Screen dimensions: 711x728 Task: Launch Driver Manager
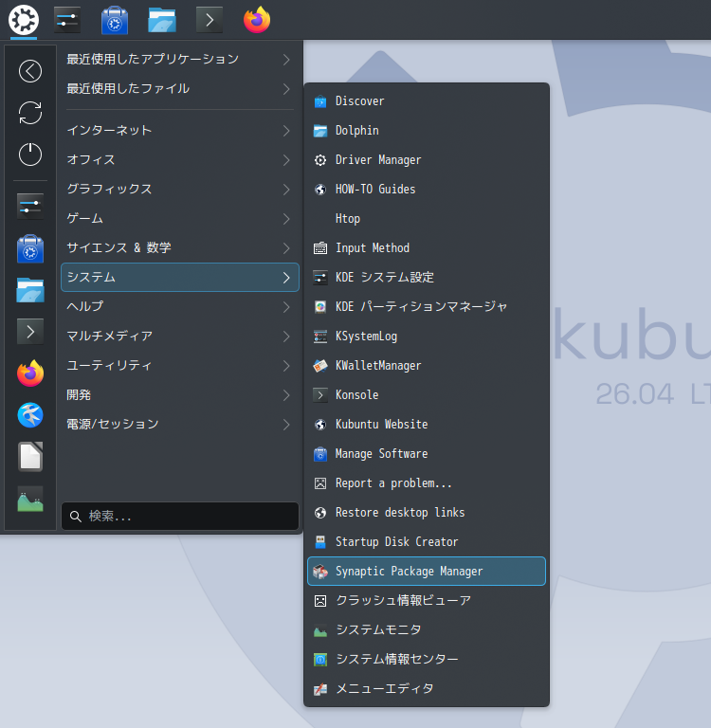(427, 159)
